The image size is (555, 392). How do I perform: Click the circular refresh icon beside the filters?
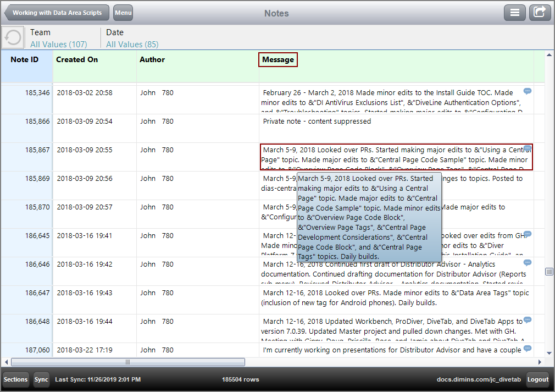point(12,37)
